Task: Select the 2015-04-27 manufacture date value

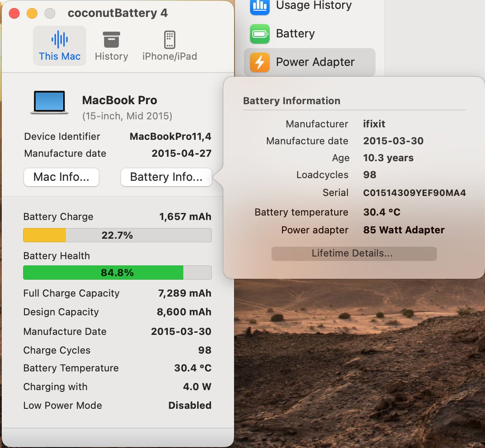Action: 182,154
